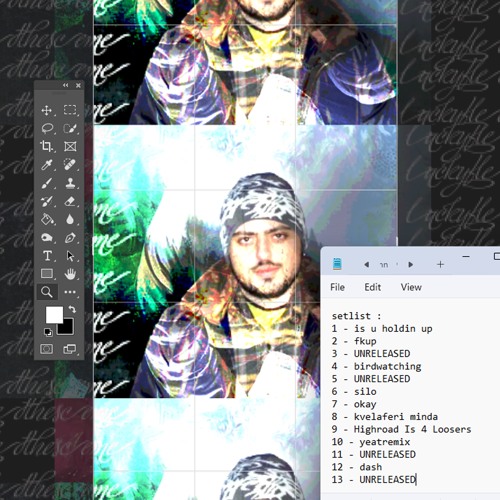
Task: Select the Eraser tool
Action: pos(70,201)
